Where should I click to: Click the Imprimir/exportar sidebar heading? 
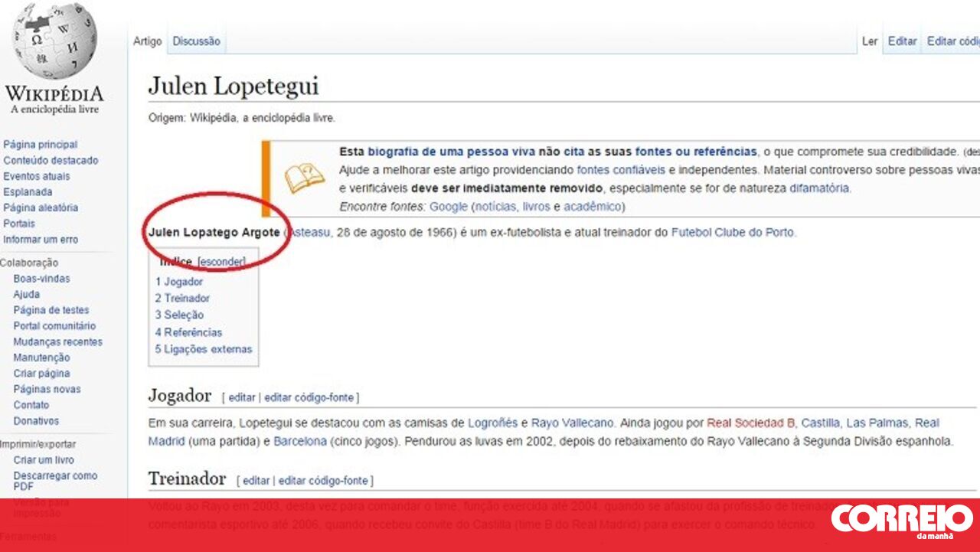click(x=38, y=444)
